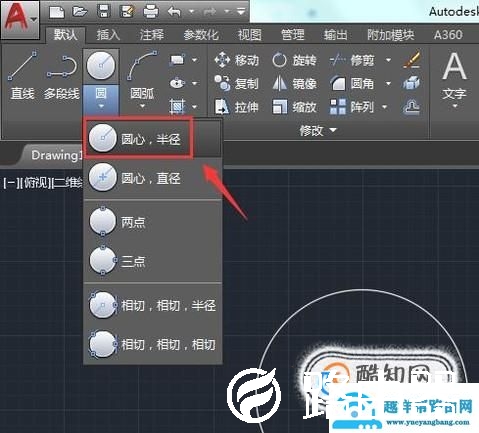Select the Polyline (多段线) tool
This screenshot has width=479, height=433.
(62, 75)
